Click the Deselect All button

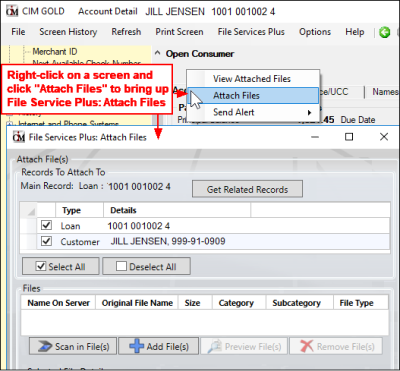146,266
